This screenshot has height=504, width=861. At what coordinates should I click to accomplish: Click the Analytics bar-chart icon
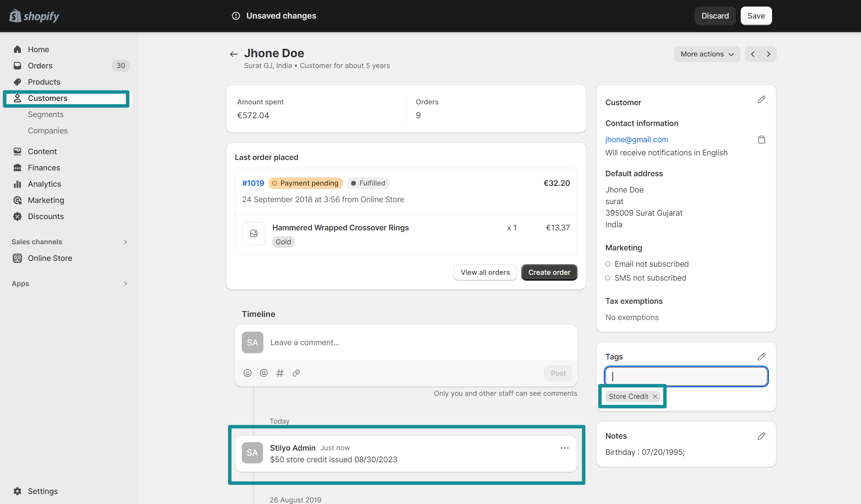[17, 184]
